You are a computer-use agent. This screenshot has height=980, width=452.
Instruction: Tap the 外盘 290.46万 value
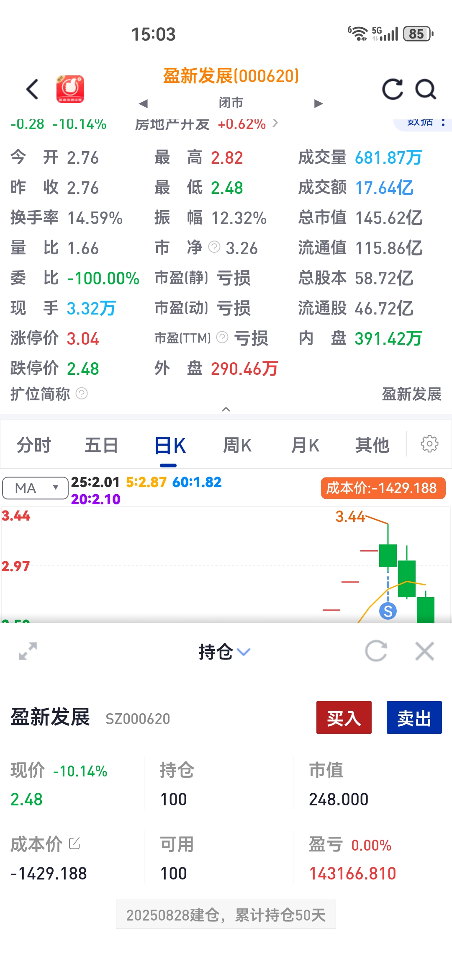(x=244, y=369)
